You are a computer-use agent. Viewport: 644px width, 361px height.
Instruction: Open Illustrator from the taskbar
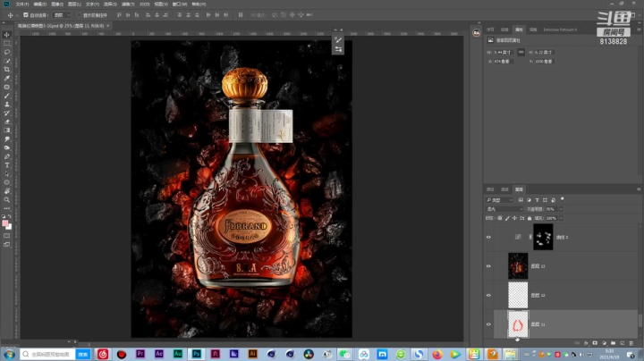252,354
